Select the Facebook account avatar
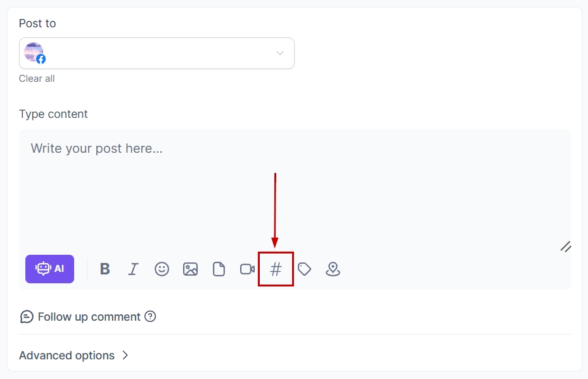This screenshot has height=379, width=588. point(34,53)
